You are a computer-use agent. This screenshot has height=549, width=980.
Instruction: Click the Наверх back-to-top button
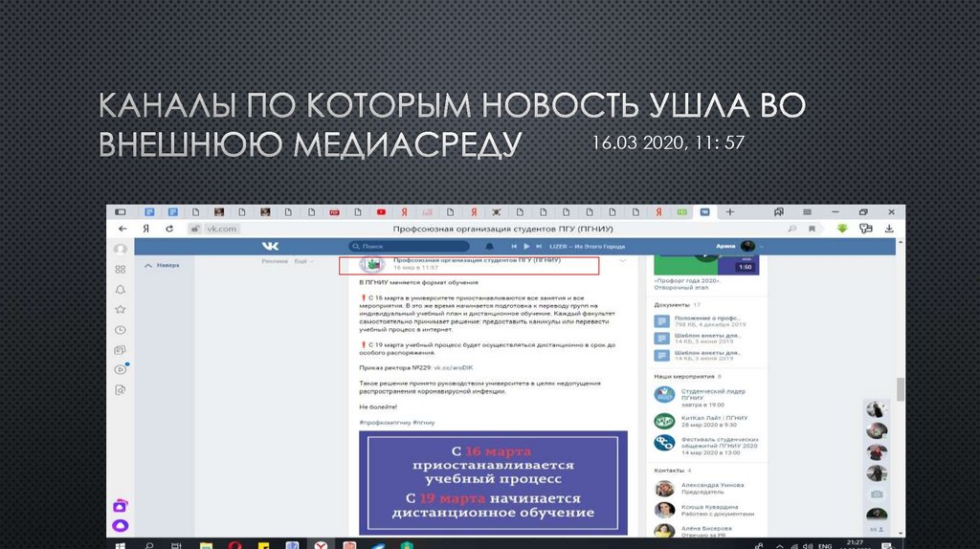162,266
